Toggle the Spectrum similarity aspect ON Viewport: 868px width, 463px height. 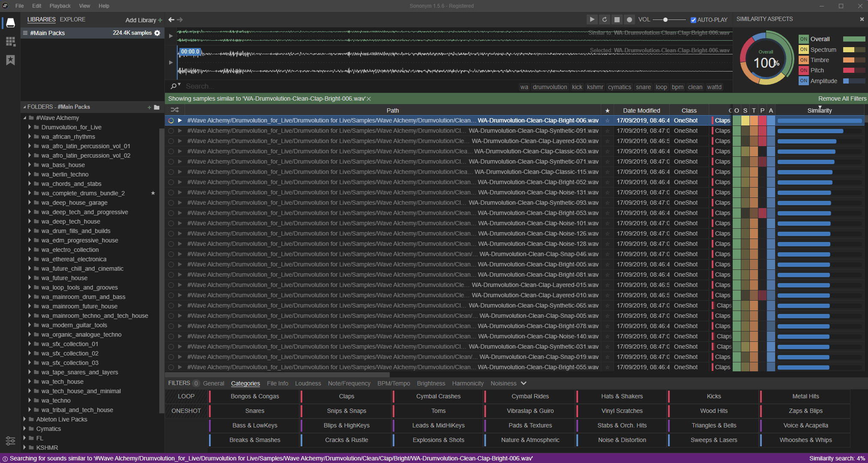(x=804, y=49)
